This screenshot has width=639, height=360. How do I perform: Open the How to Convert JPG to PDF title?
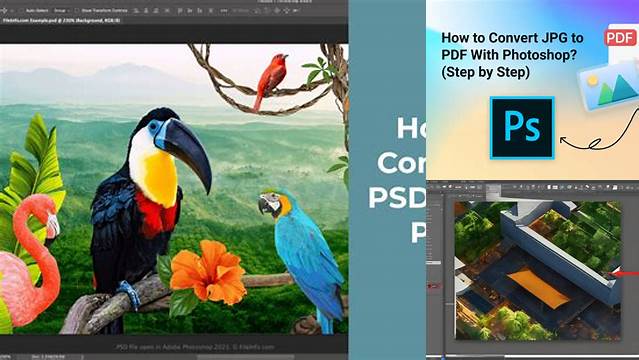pos(512,55)
